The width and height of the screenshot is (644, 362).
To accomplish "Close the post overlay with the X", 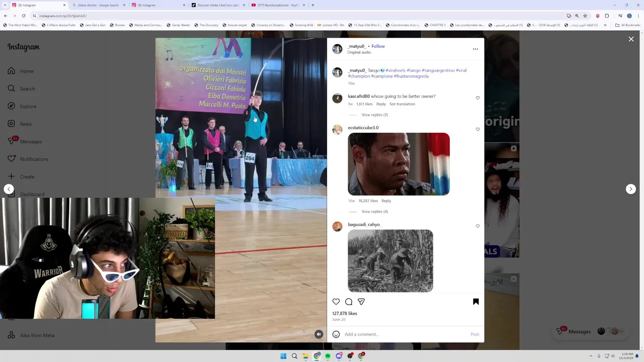I will pos(631,39).
